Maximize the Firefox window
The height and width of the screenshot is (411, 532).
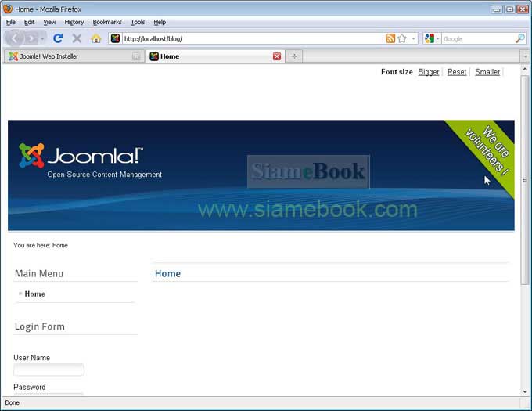point(509,9)
